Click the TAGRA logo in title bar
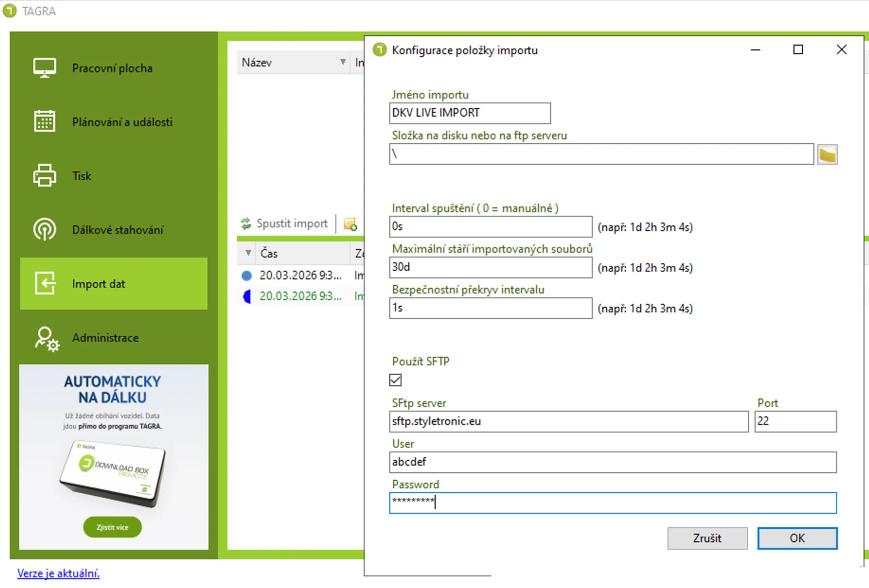The width and height of the screenshot is (869, 588). 10,11
